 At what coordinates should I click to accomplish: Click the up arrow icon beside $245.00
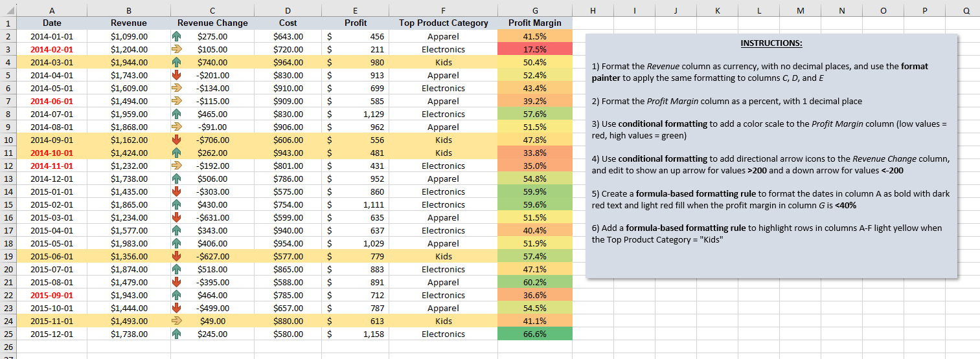[177, 334]
